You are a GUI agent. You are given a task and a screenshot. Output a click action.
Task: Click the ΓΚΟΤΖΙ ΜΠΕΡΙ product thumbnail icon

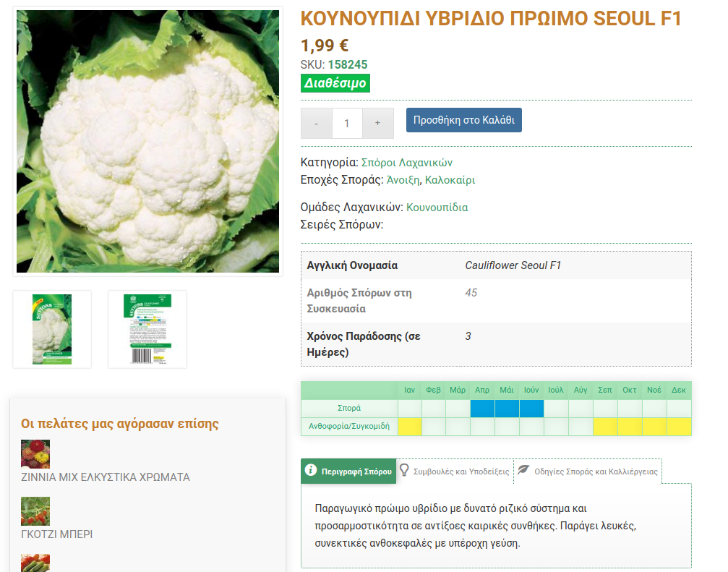click(x=35, y=511)
